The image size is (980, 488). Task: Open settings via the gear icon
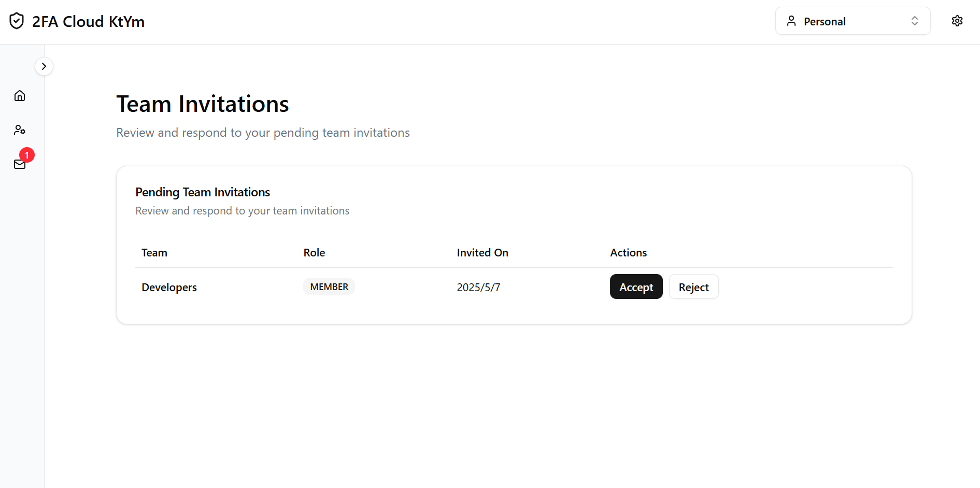point(957,21)
